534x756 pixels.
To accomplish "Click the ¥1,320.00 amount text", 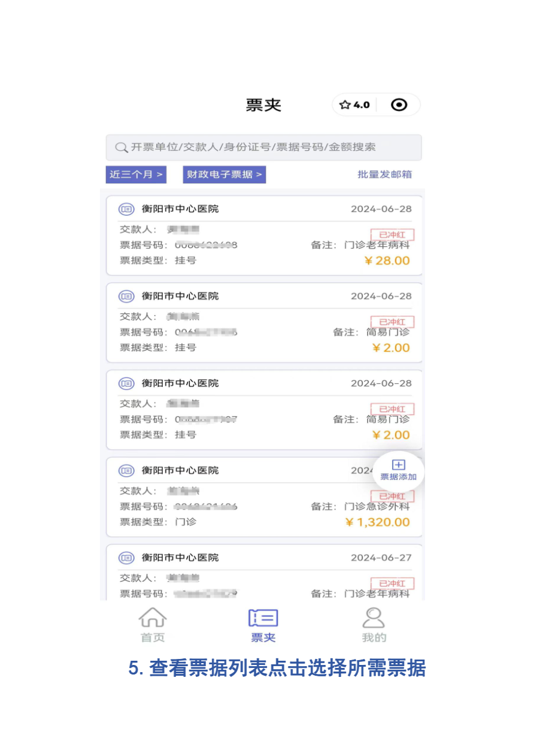I will 378,522.
